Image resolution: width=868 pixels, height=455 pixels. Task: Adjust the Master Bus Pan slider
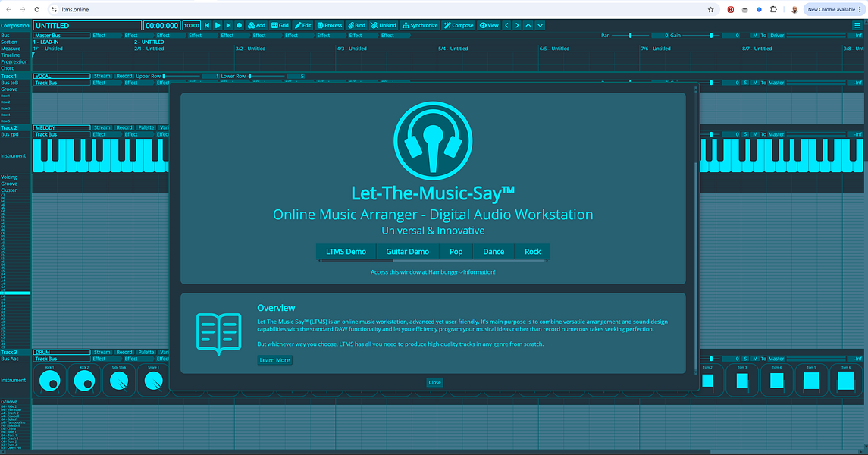pos(630,36)
